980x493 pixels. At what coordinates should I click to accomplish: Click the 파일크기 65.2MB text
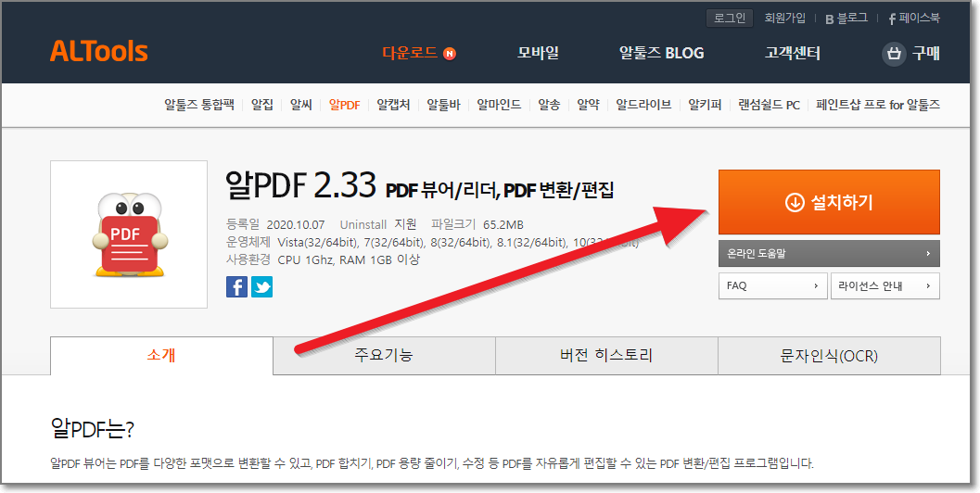pyautogui.click(x=477, y=224)
